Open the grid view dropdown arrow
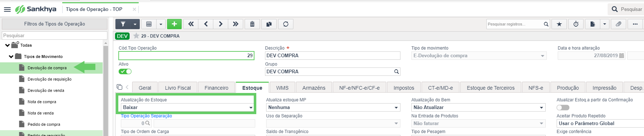644x136 pixels. [x=161, y=24]
